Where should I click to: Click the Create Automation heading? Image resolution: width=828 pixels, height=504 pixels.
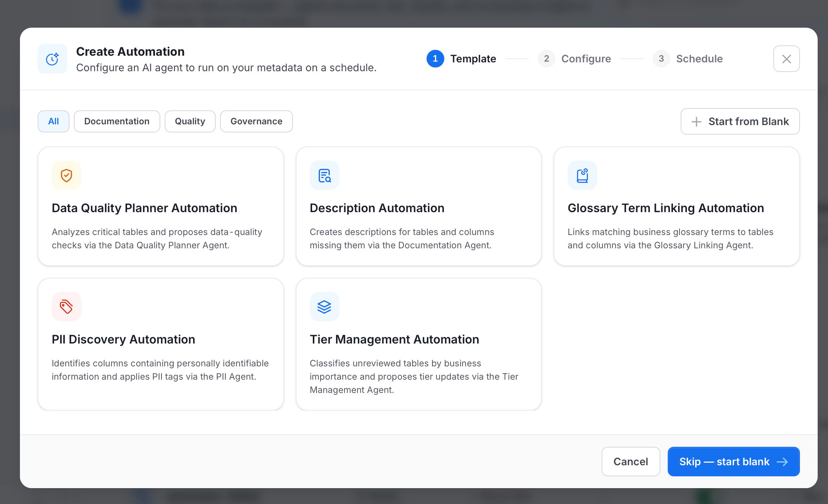coord(130,52)
